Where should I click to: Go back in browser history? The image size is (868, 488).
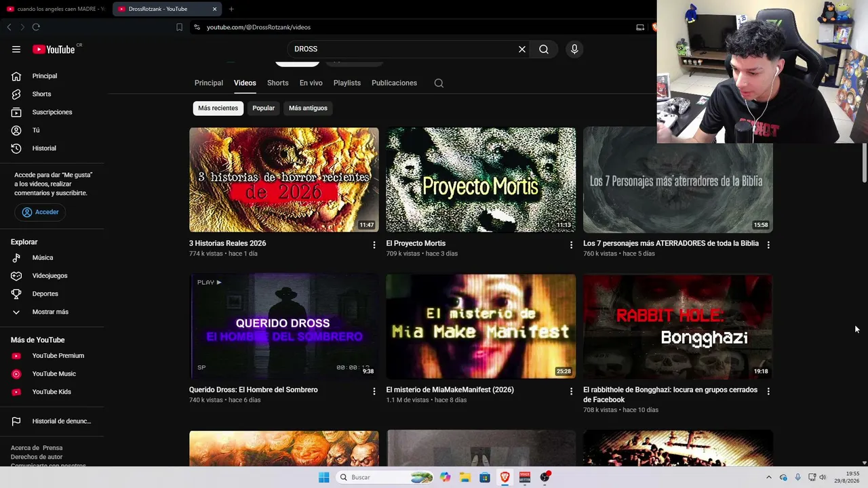pyautogui.click(x=9, y=27)
